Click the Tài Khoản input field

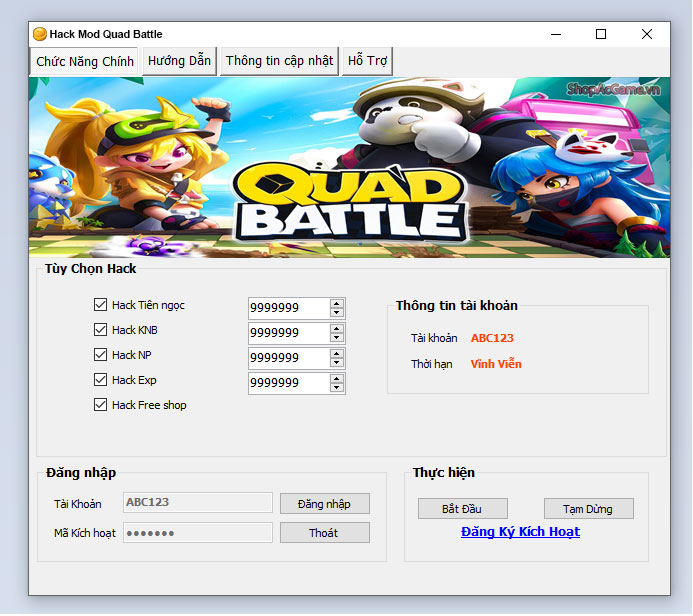[x=198, y=502]
